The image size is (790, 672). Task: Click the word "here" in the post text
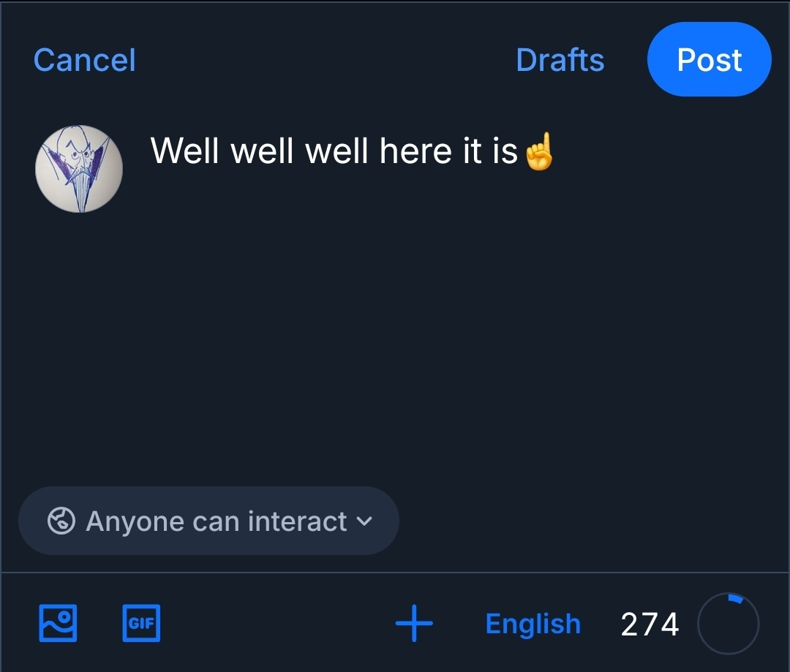click(x=415, y=151)
